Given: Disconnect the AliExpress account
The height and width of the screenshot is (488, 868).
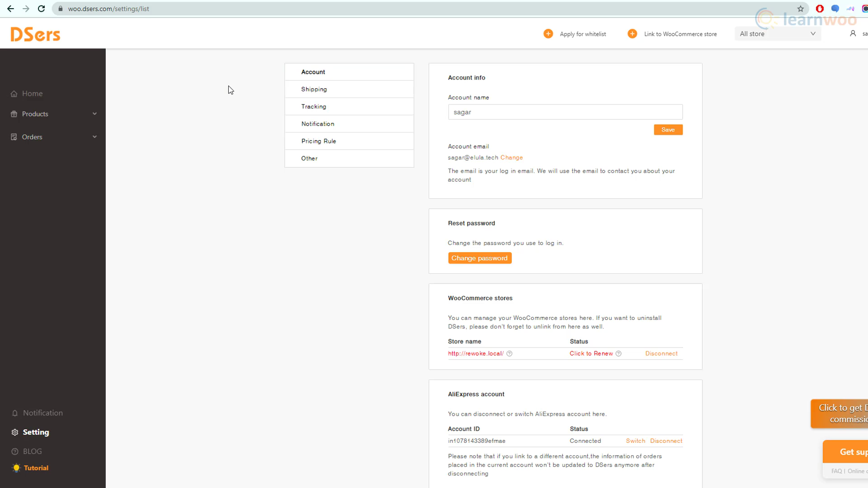Looking at the screenshot, I should point(666,441).
